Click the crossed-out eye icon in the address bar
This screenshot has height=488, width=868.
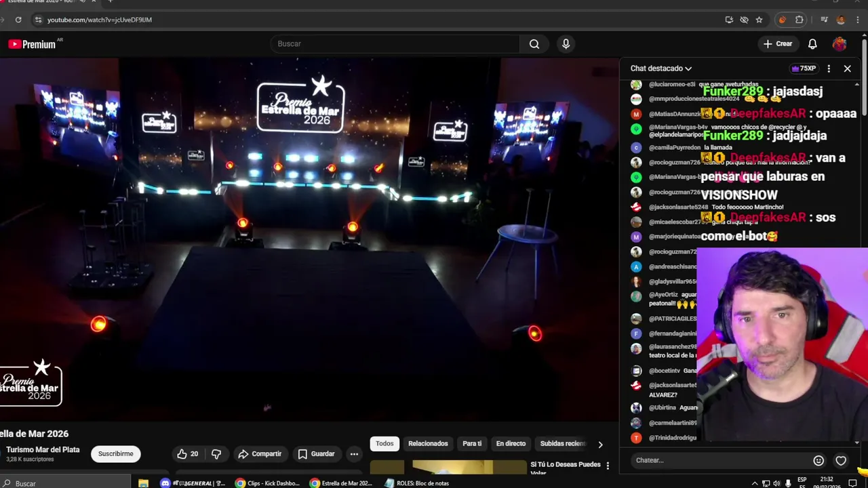click(744, 20)
